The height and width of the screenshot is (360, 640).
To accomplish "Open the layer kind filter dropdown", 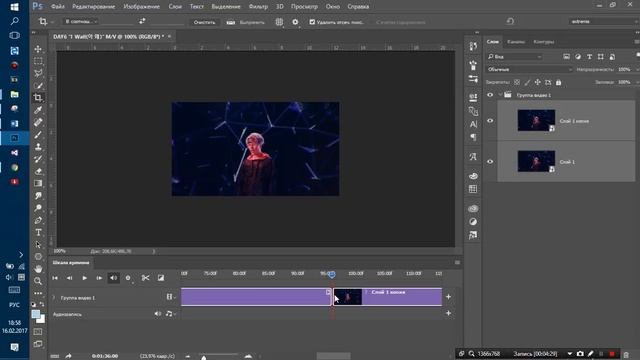I will (x=514, y=57).
